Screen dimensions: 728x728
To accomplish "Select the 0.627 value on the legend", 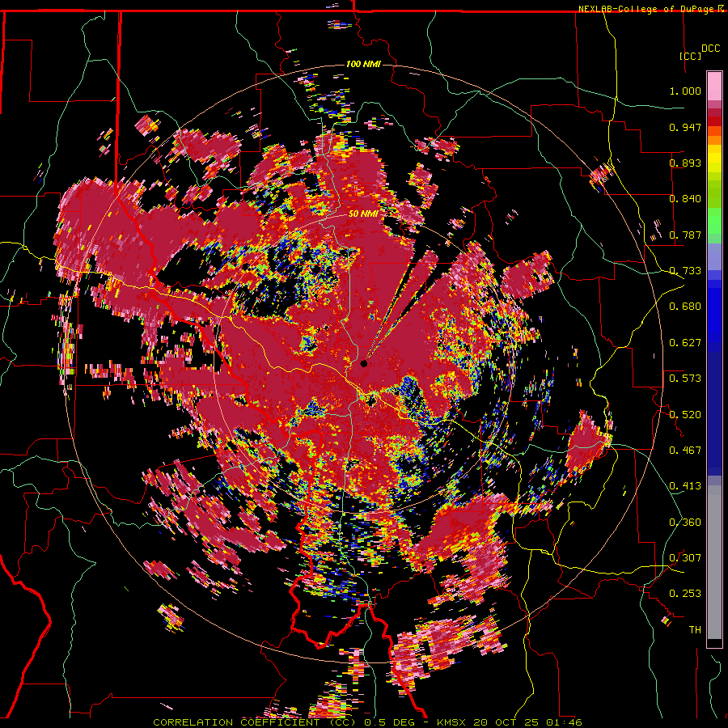I will [x=685, y=343].
